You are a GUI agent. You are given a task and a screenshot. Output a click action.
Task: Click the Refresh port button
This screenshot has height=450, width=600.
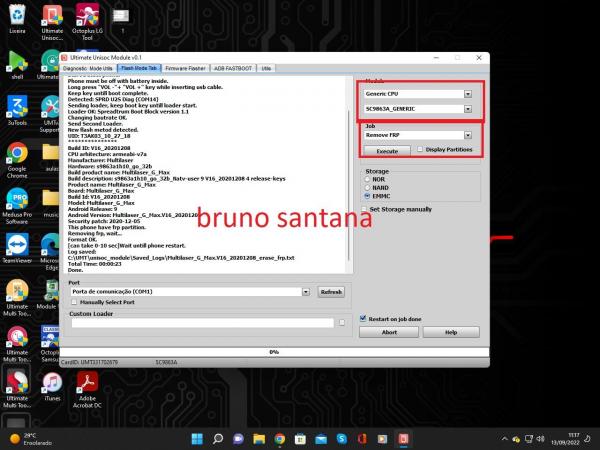330,292
